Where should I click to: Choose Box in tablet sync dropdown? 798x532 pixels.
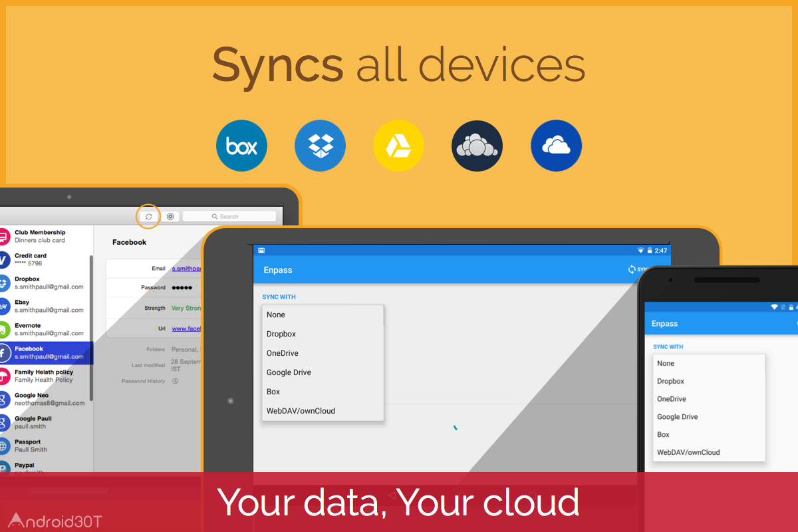[323, 392]
